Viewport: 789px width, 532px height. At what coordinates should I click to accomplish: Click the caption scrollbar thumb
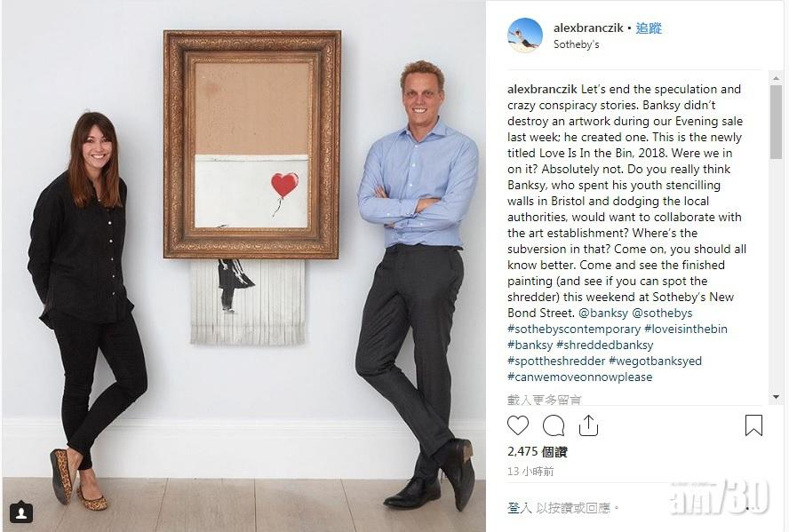tap(776, 123)
